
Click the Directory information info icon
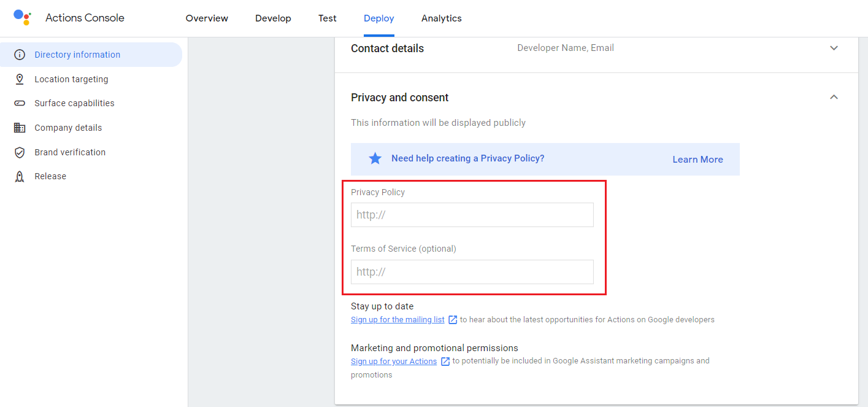point(20,55)
